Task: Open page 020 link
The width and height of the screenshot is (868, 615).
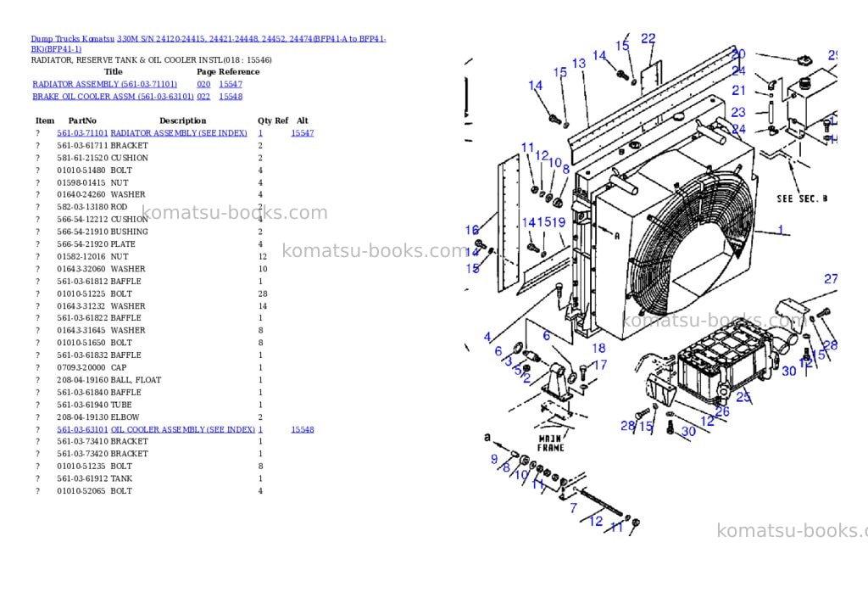Action: pyautogui.click(x=203, y=84)
